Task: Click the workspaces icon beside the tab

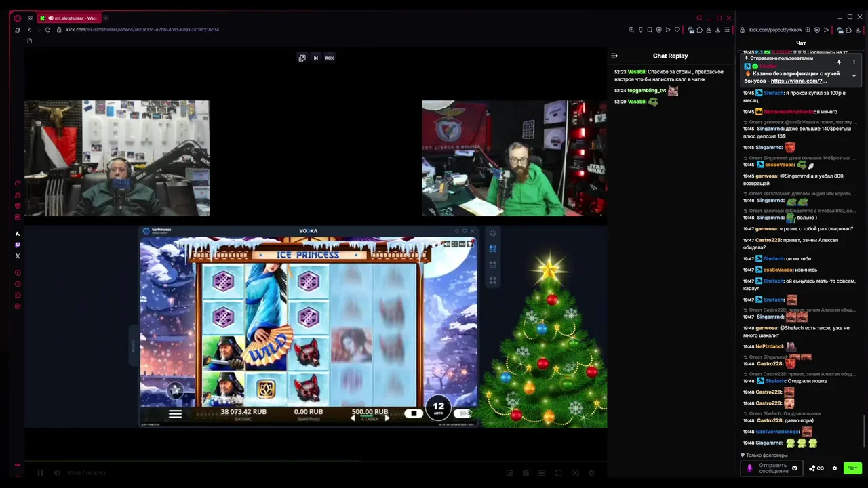Action: [31, 18]
